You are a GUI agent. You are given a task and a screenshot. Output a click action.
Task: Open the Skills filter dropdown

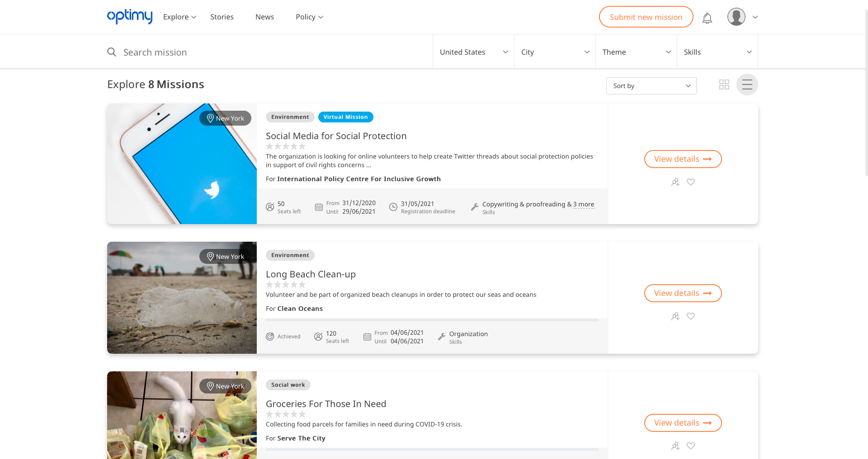[x=717, y=52]
